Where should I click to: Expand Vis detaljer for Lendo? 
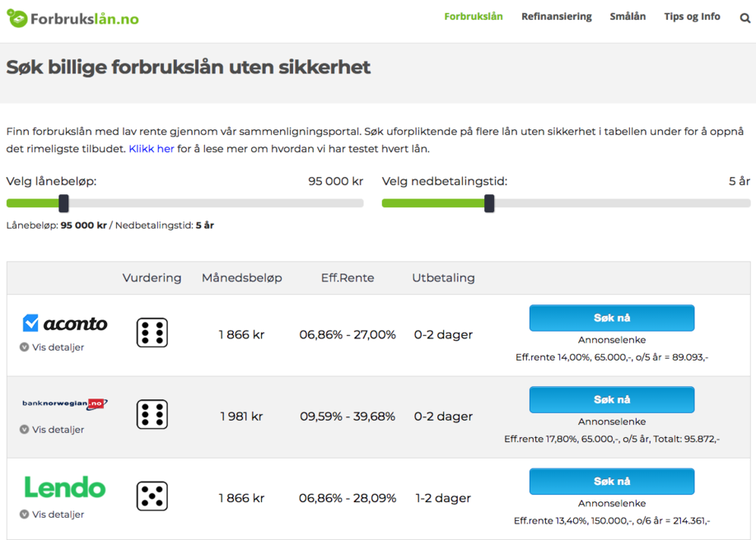click(x=52, y=514)
